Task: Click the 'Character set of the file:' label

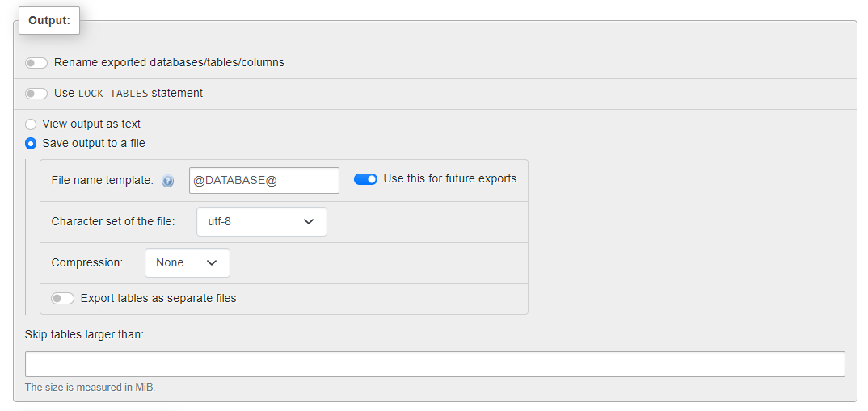Action: pos(113,222)
